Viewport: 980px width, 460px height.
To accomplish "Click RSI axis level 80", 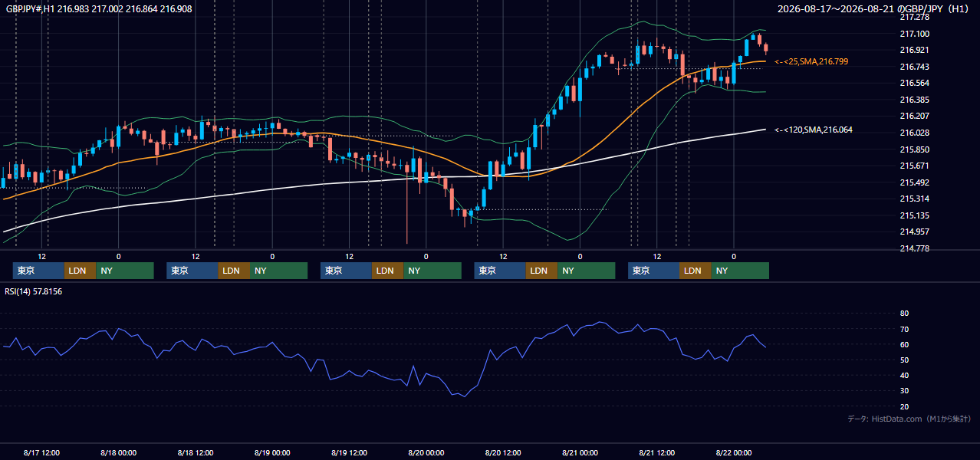I will click(904, 314).
